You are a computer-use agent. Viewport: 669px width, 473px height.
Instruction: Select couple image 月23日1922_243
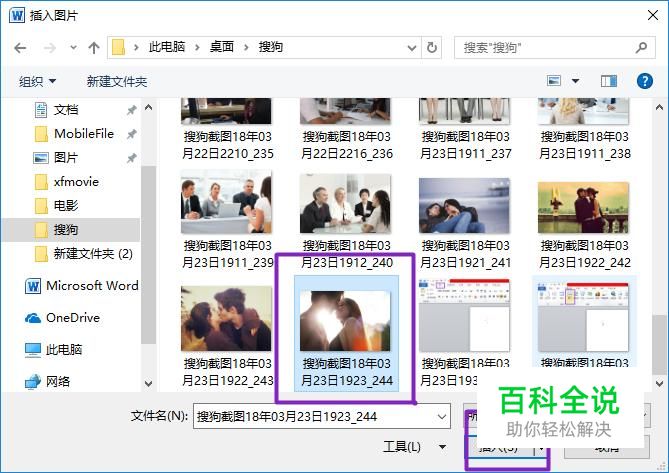pyautogui.click(x=227, y=337)
